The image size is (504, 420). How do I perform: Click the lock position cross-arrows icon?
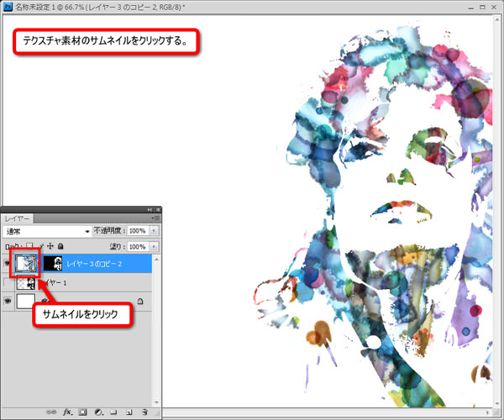50,246
